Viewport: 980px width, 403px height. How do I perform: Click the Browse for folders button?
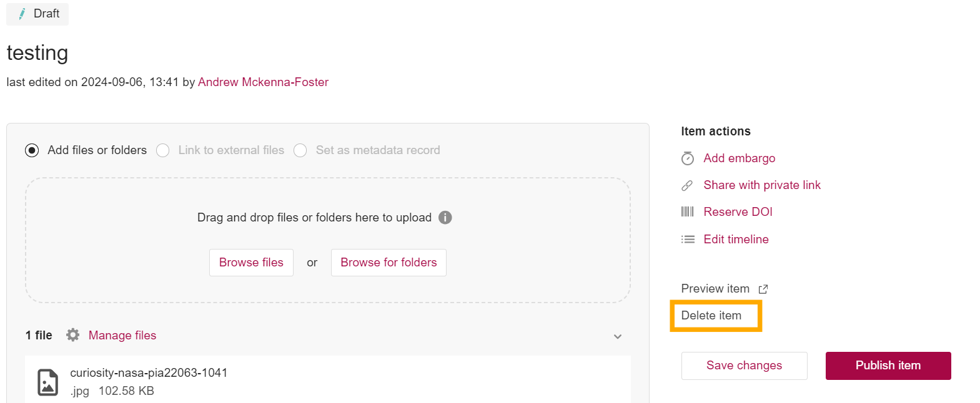click(x=389, y=263)
